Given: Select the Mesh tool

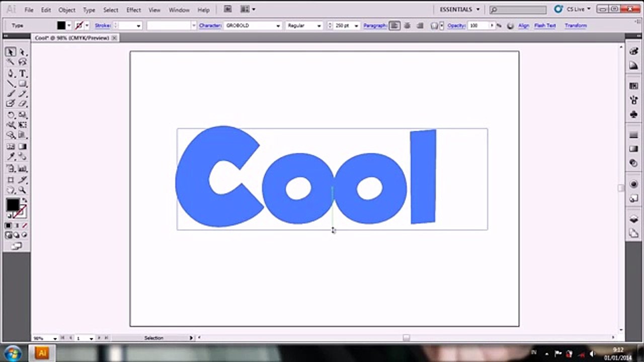Looking at the screenshot, I should [11, 146].
